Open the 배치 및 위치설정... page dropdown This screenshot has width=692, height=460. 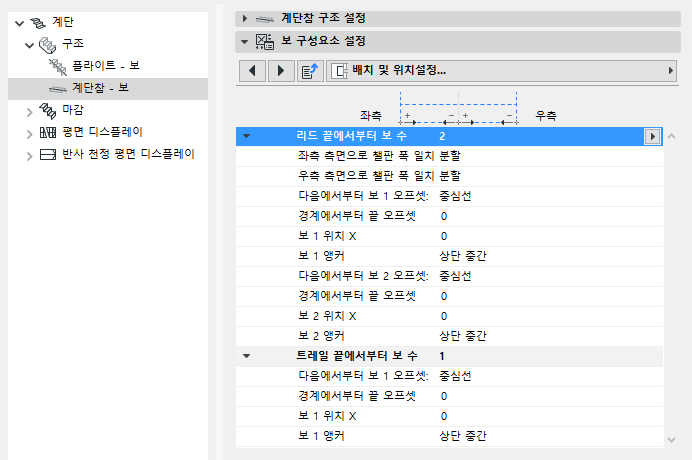coord(501,71)
